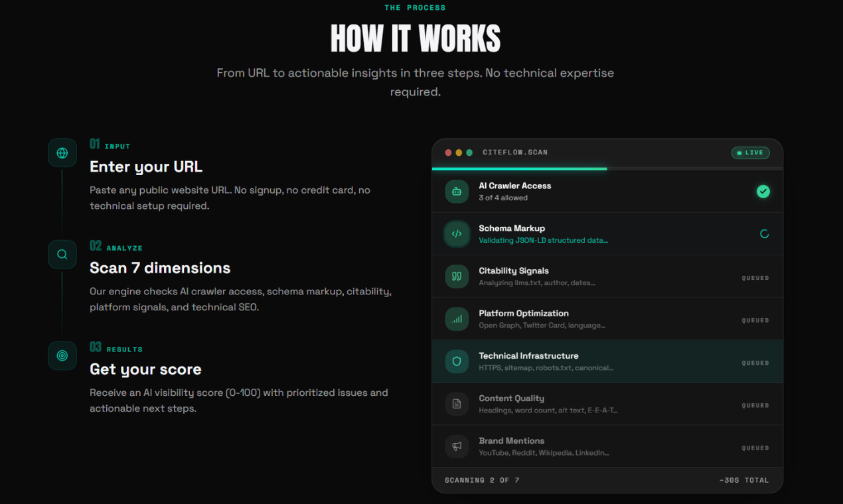Click the 'Our engine checks AI crawler' description
This screenshot has height=504, width=843.
(241, 299)
